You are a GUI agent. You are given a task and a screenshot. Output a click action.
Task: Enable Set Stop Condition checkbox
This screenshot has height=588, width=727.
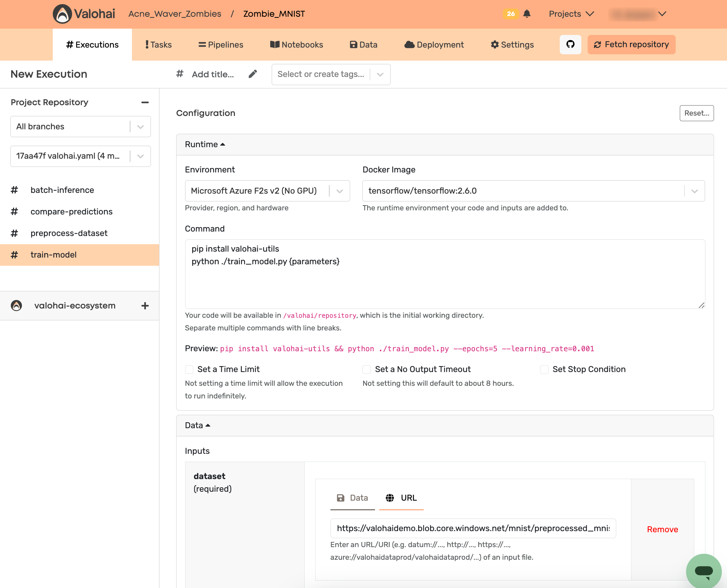click(x=544, y=369)
